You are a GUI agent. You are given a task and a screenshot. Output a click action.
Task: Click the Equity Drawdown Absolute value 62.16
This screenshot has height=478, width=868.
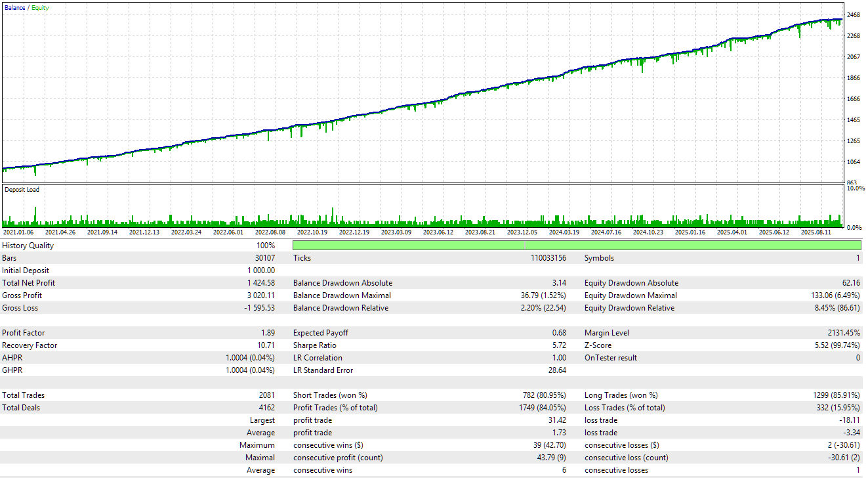(851, 283)
